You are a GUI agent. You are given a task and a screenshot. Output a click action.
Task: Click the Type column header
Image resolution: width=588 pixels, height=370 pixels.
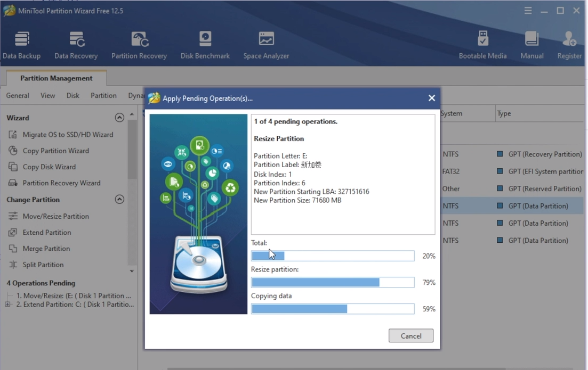point(539,113)
